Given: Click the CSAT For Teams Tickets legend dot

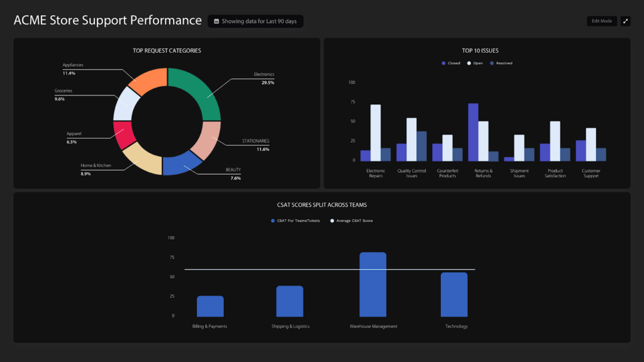Looking at the screenshot, I should [272, 221].
